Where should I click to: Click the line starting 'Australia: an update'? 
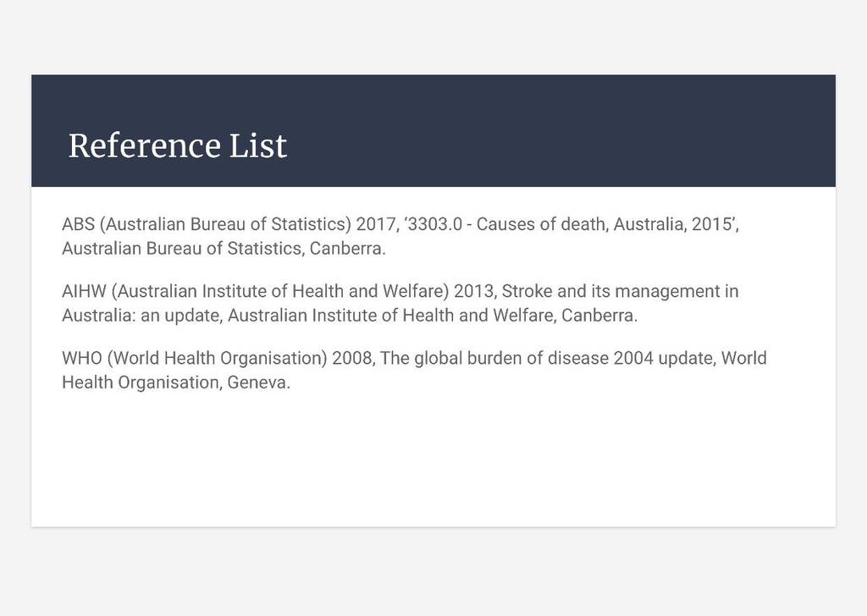[x=350, y=316]
